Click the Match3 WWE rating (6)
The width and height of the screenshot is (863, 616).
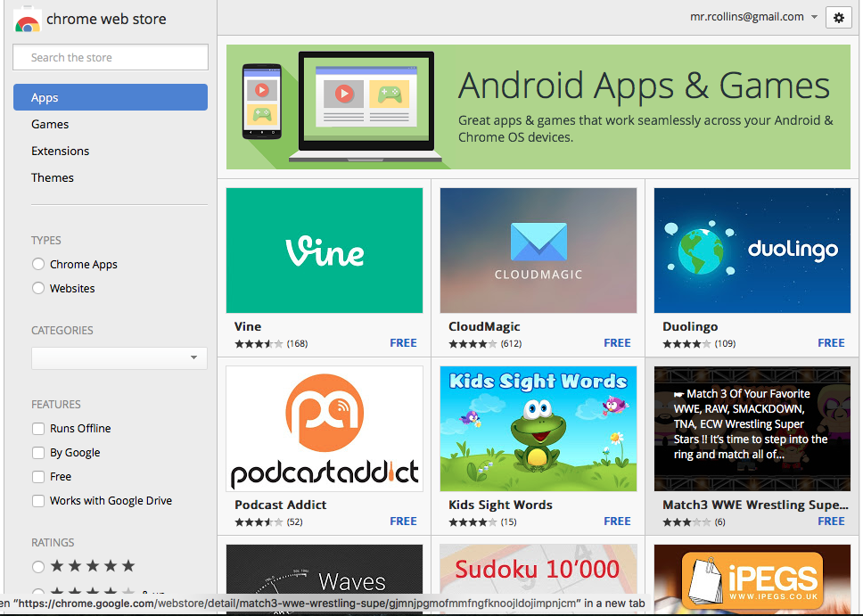coord(694,522)
